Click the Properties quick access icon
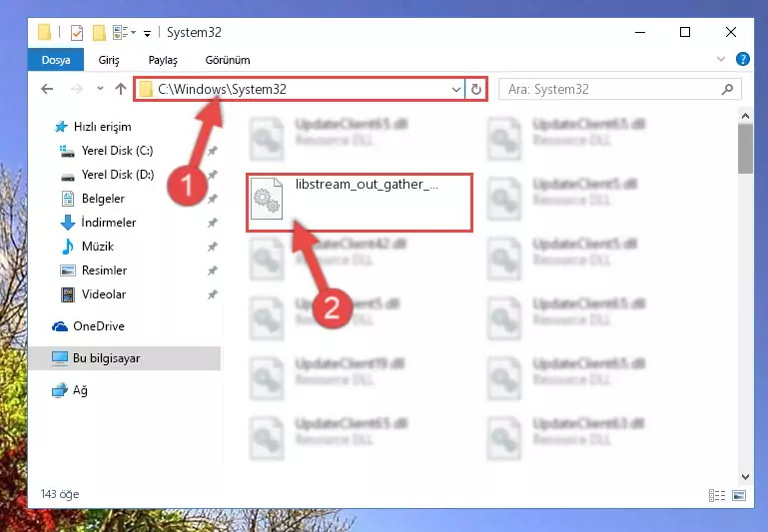Screen dimensions: 768x532 (77, 33)
